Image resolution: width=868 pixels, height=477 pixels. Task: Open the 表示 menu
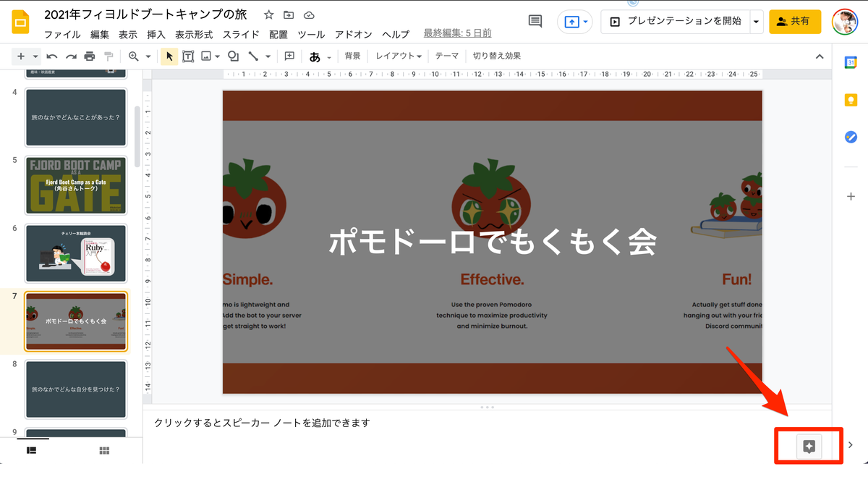tap(128, 34)
